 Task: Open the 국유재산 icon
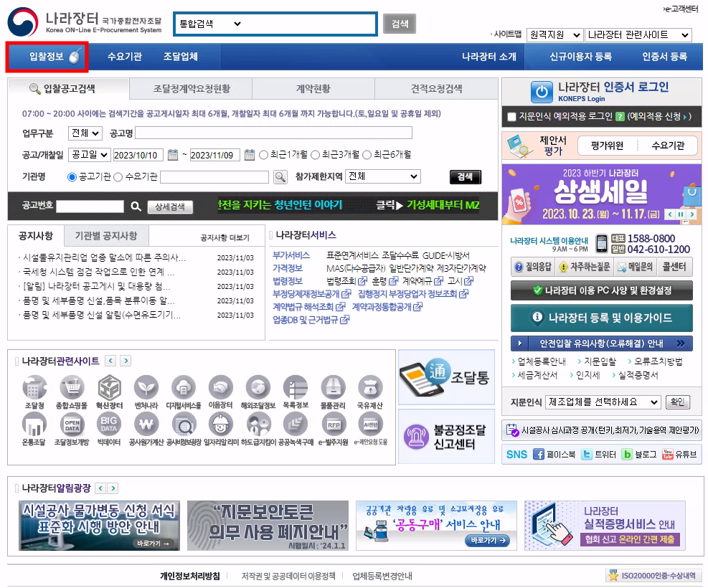coord(370,388)
